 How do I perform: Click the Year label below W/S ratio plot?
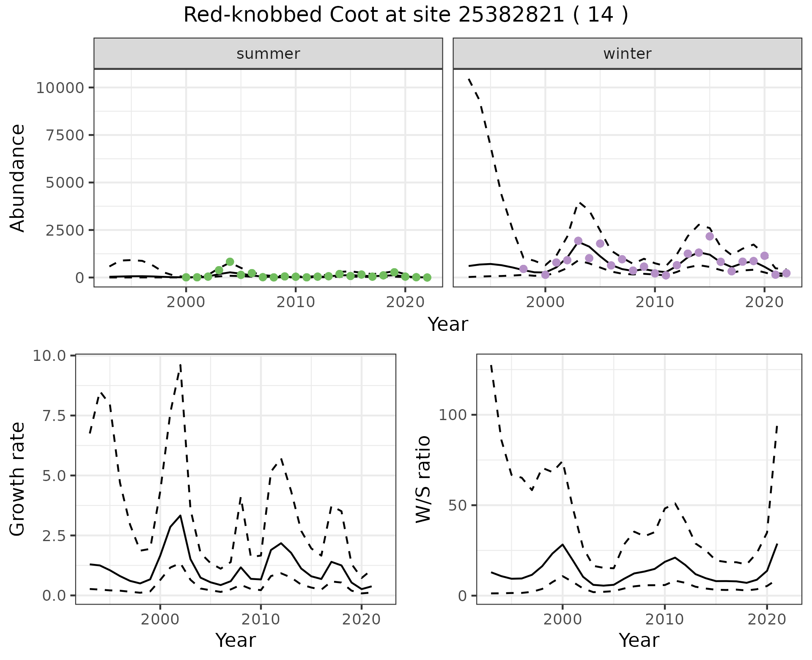tap(639, 640)
